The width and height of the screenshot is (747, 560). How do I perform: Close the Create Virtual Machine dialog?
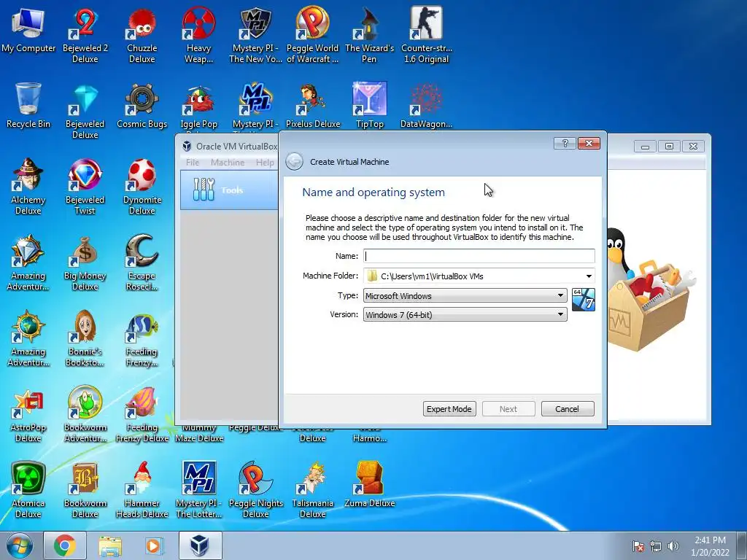click(589, 144)
